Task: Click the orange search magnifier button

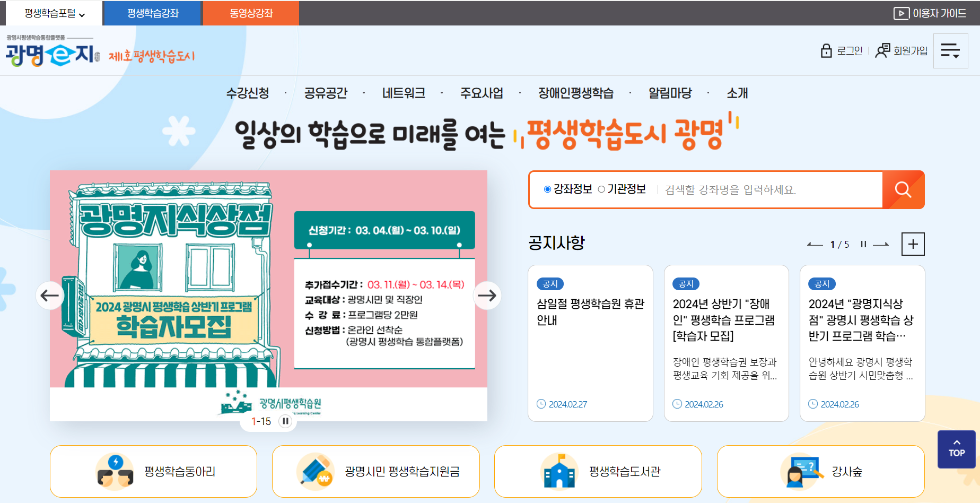Action: [903, 189]
